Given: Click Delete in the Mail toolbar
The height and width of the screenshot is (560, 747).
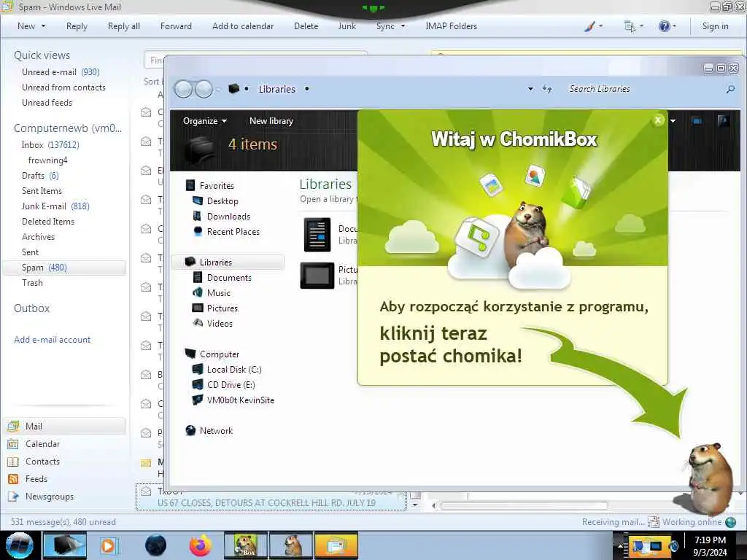Looking at the screenshot, I should 306,26.
